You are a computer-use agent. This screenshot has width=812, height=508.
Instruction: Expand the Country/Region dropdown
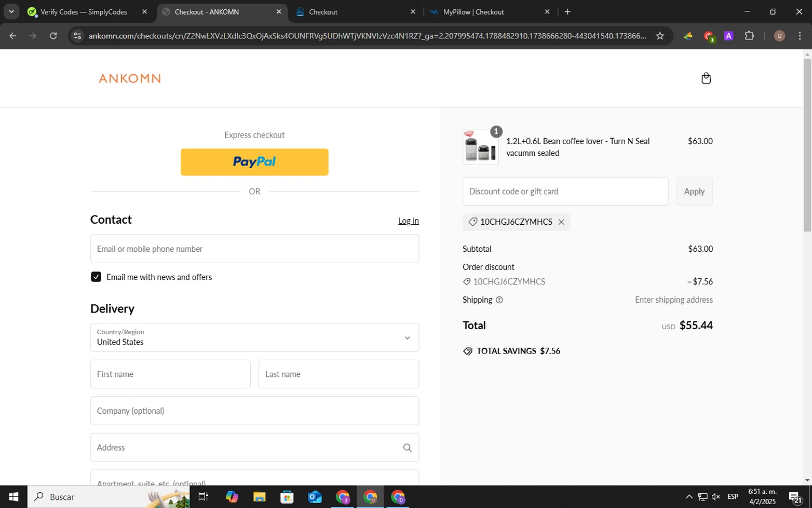point(254,337)
